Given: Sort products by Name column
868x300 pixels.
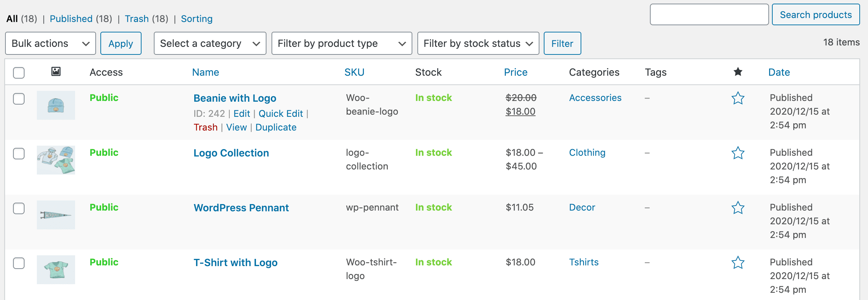Looking at the screenshot, I should tap(205, 72).
